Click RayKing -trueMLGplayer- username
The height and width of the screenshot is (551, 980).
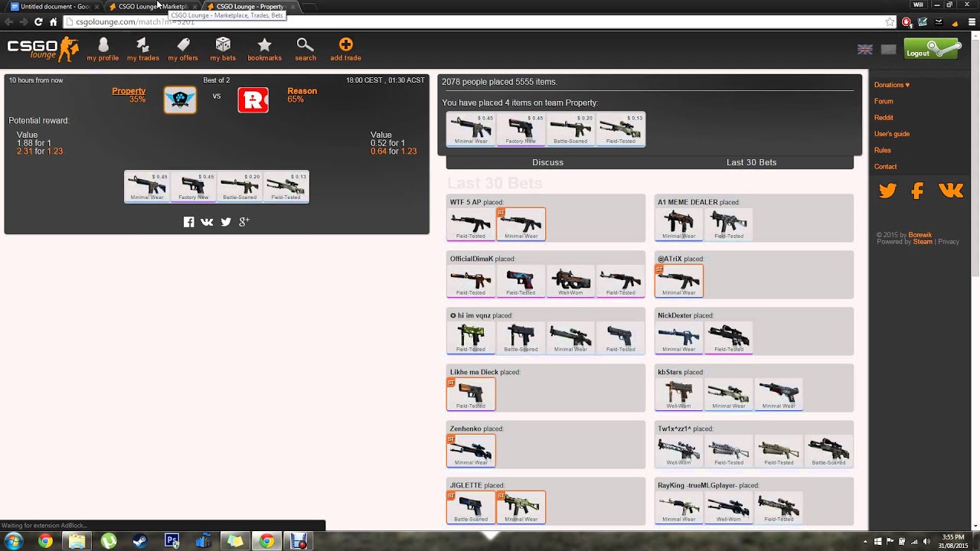point(697,485)
